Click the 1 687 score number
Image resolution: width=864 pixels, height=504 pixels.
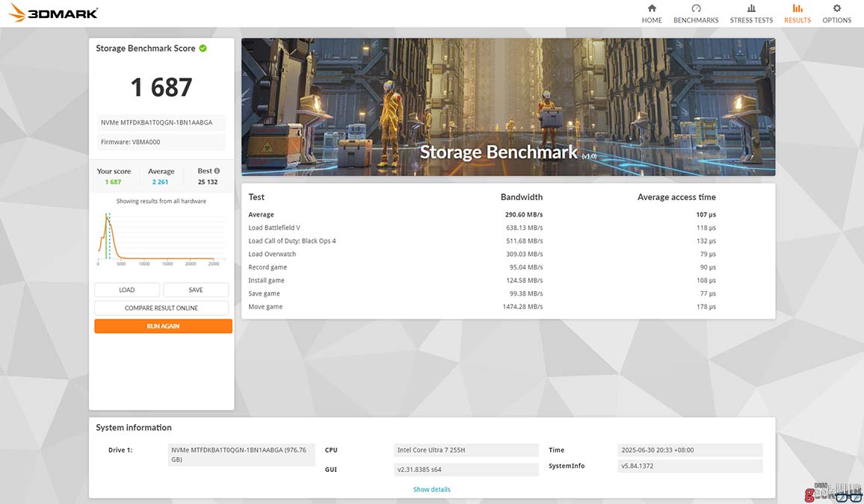161,87
